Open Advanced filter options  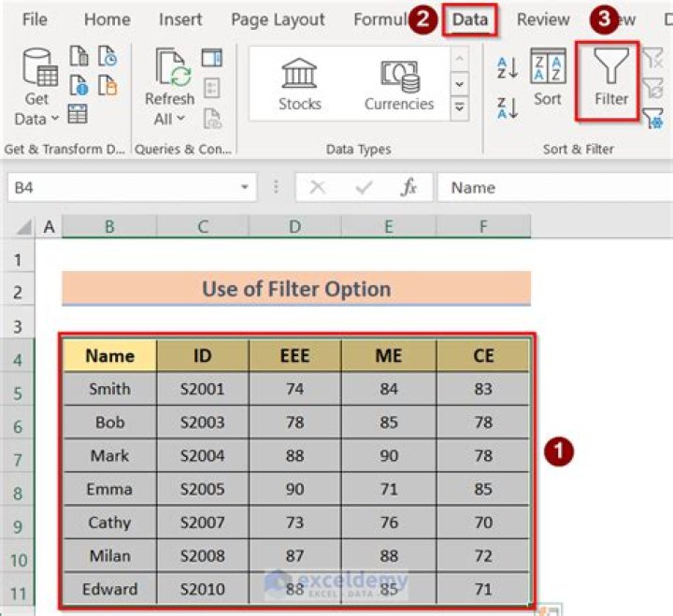(653, 118)
